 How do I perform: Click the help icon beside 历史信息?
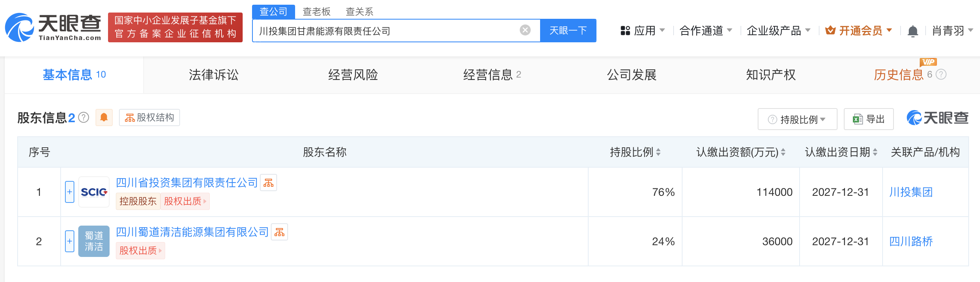(x=941, y=74)
